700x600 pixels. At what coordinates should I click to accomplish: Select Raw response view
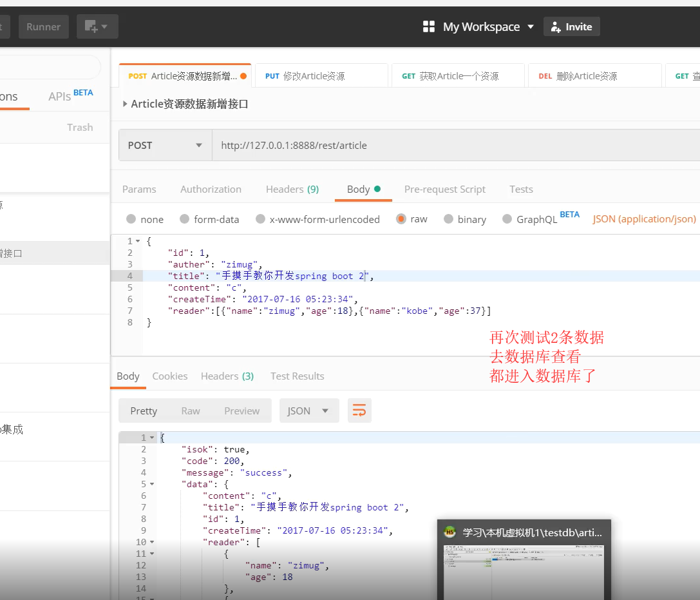coord(191,411)
